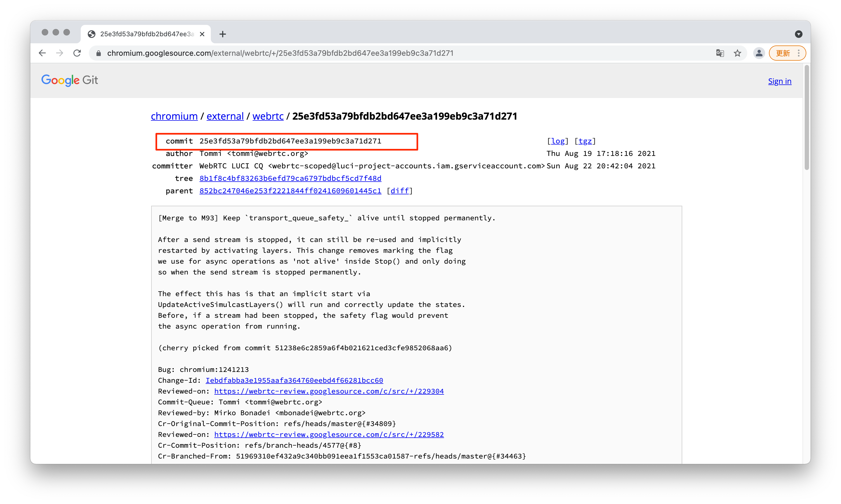Select the 25e3fd53a79bfdb2bd647ee3a browser tab
This screenshot has height=504, width=841.
[x=145, y=34]
